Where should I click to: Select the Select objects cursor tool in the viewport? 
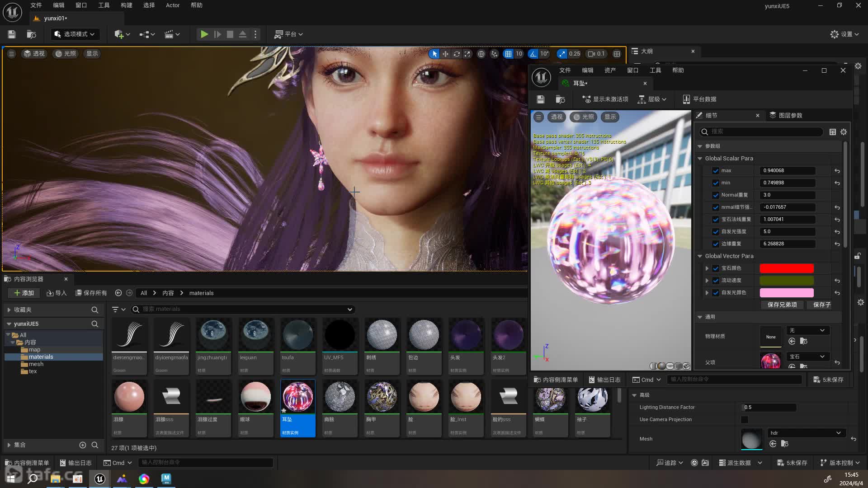[x=434, y=54]
